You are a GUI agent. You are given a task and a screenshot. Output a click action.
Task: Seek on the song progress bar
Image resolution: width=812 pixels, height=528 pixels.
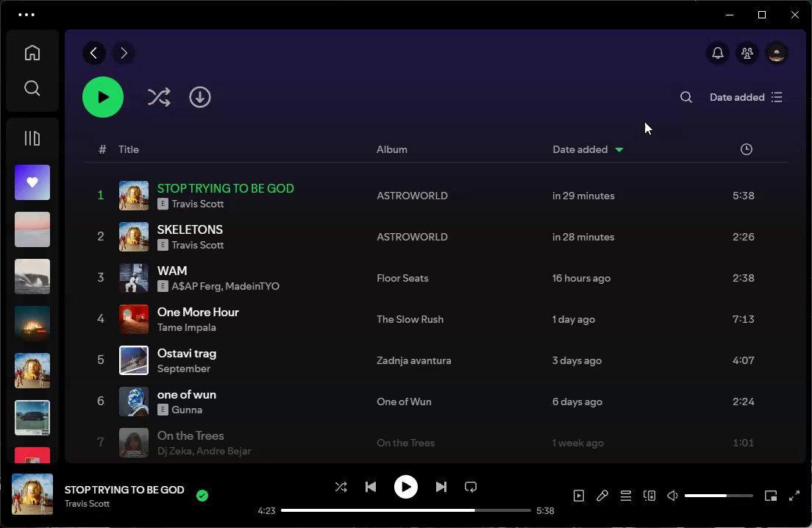click(x=405, y=510)
